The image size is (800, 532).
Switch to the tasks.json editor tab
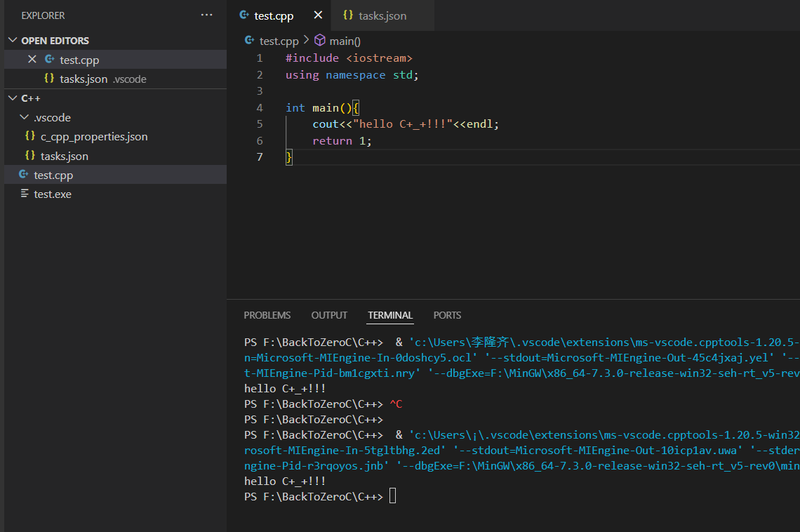382,15
